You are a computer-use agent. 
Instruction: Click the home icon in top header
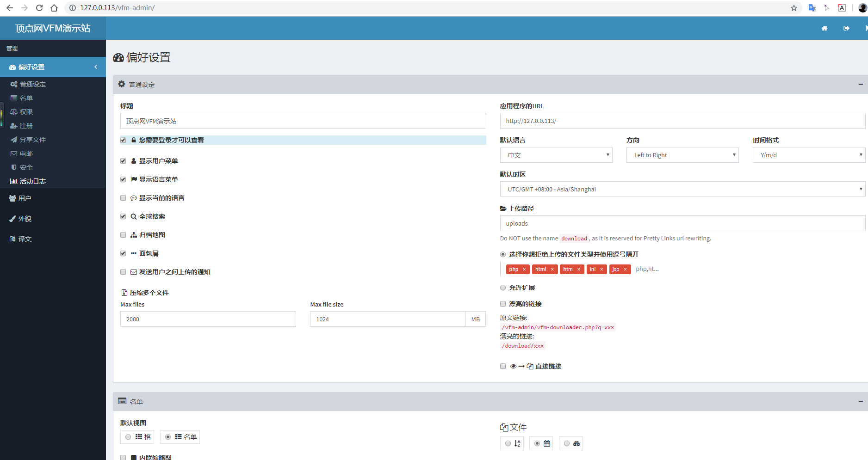tap(824, 28)
